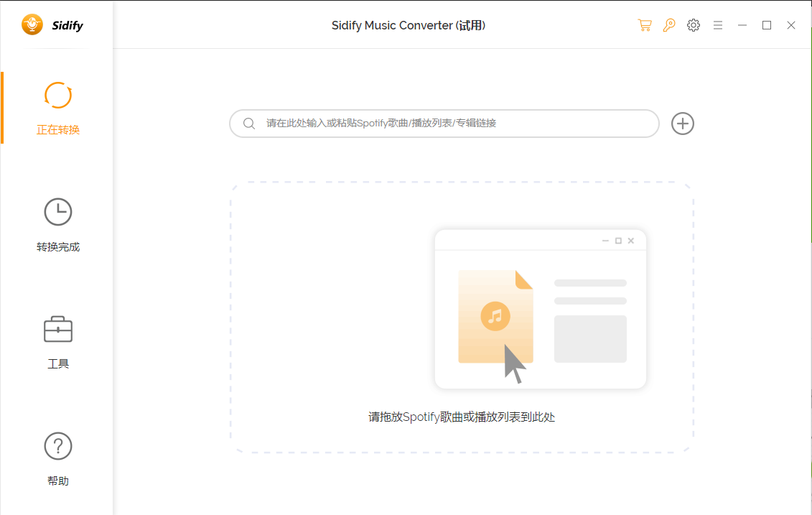Open the hamburger menu in title bar
Screen dimensions: 812x515
(718, 25)
